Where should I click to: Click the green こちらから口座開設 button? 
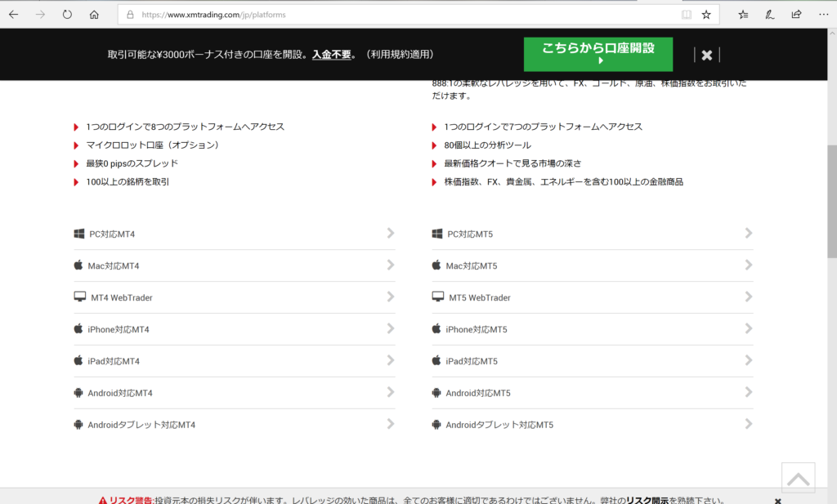click(x=598, y=55)
